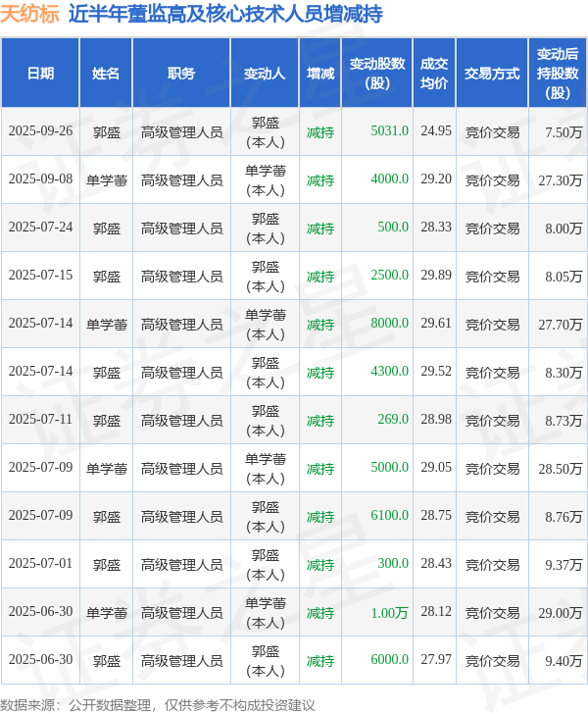The height and width of the screenshot is (714, 588).
Task: Click share change value 4000.0
Action: [390, 178]
